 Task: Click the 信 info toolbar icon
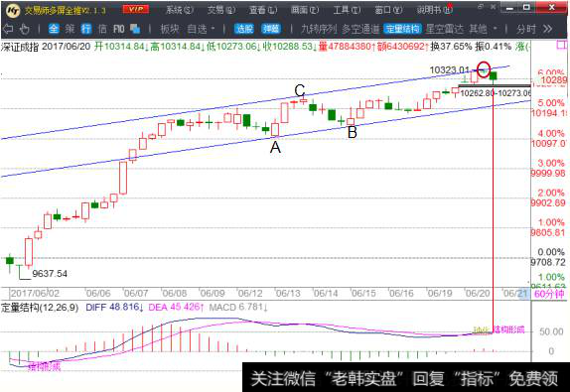[x=102, y=29]
